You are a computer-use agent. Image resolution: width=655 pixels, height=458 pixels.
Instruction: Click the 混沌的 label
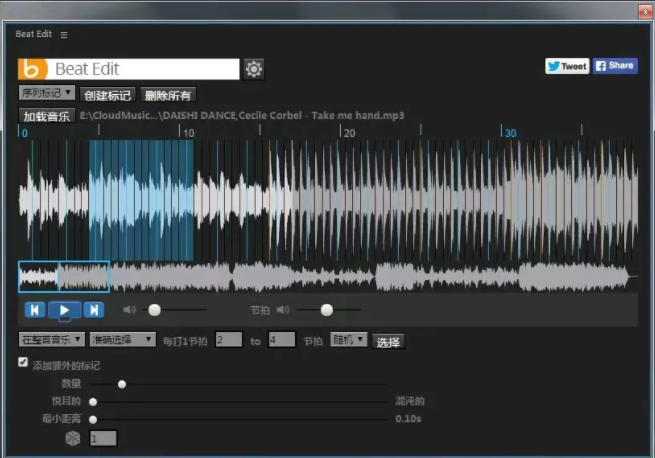click(410, 401)
